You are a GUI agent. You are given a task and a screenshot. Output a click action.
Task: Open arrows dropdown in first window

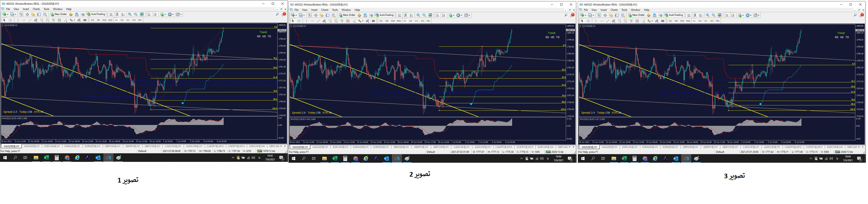click(72, 20)
